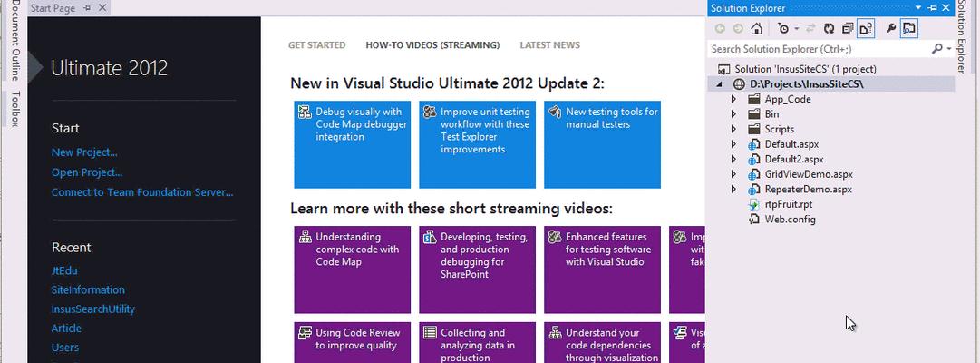
Task: Click the vertical Solution Explorer tab on right edge
Action: pos(962,38)
